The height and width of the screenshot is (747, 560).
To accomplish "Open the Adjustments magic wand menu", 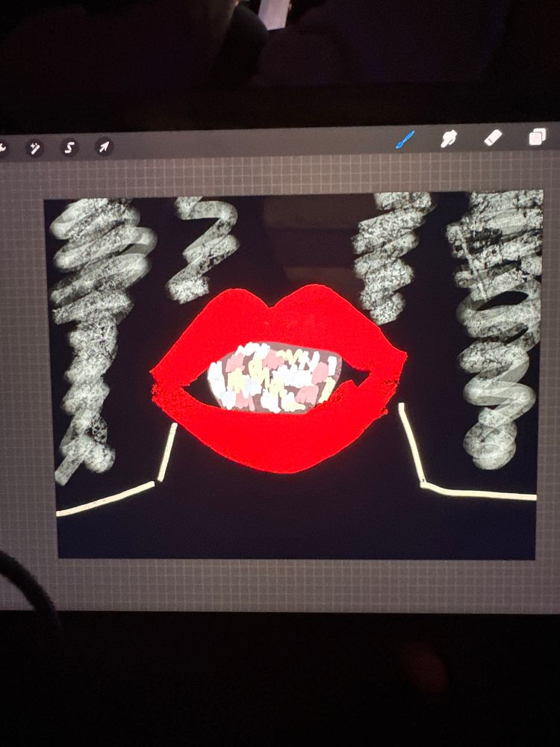I will (x=34, y=148).
